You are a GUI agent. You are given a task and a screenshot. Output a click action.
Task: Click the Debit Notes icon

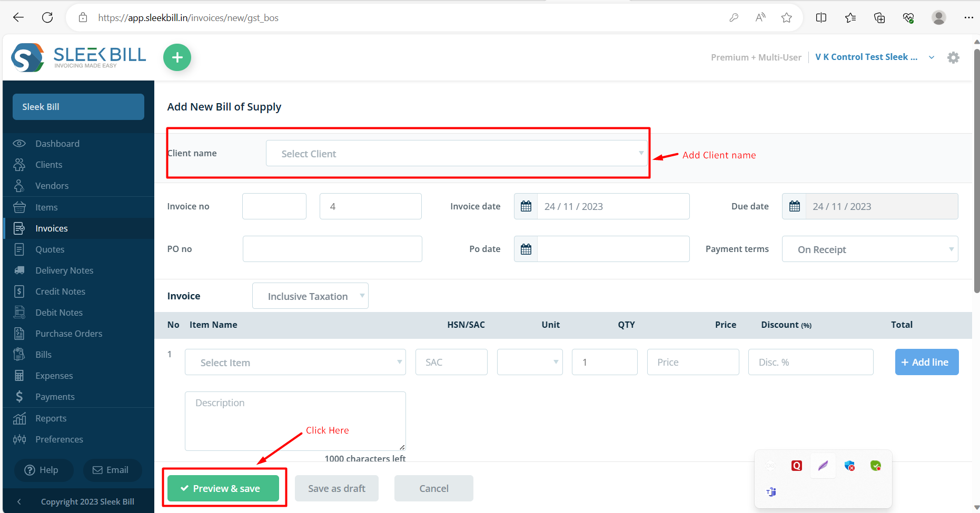tap(19, 313)
